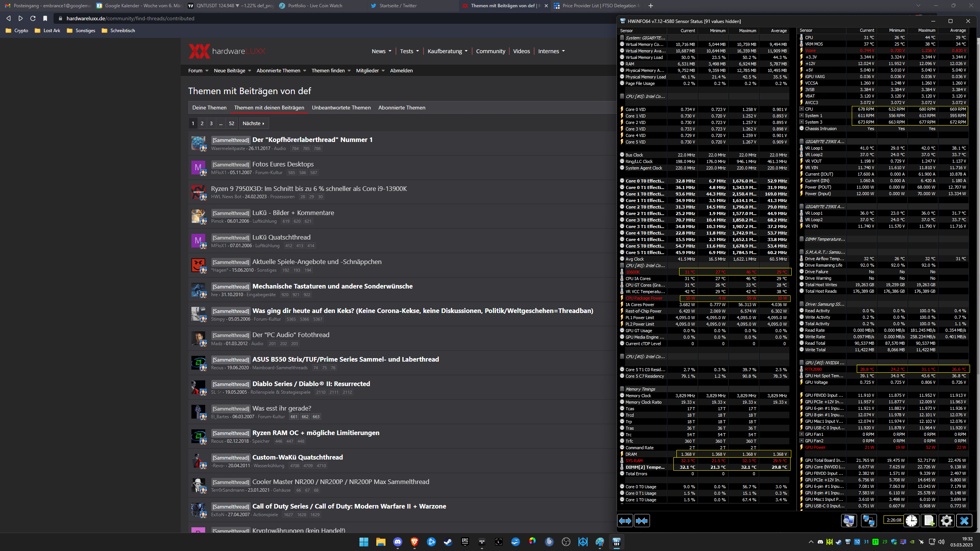Open HWiNFO monitor with magnifier icon

[x=849, y=521]
